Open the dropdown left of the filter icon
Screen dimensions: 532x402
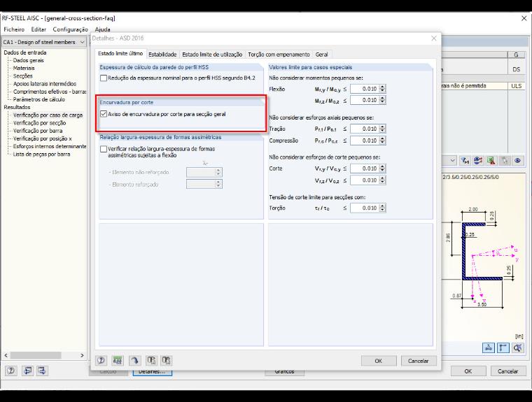coord(453,161)
